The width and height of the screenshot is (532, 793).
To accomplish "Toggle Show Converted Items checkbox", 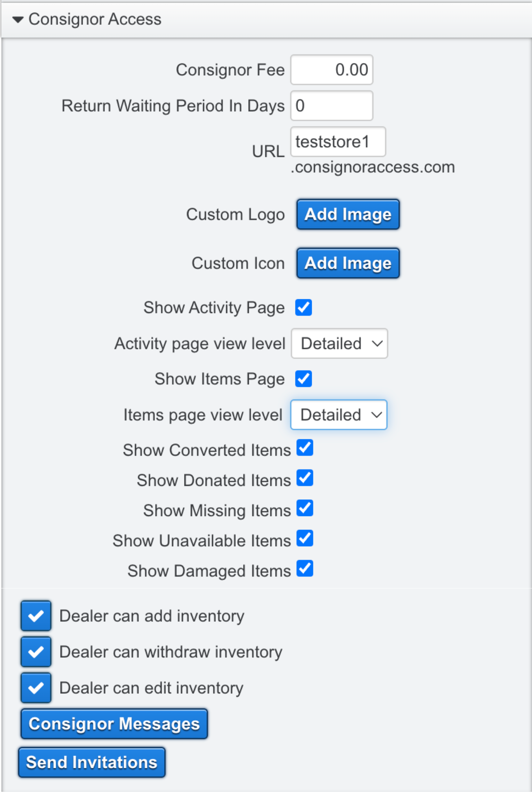I will coord(305,448).
